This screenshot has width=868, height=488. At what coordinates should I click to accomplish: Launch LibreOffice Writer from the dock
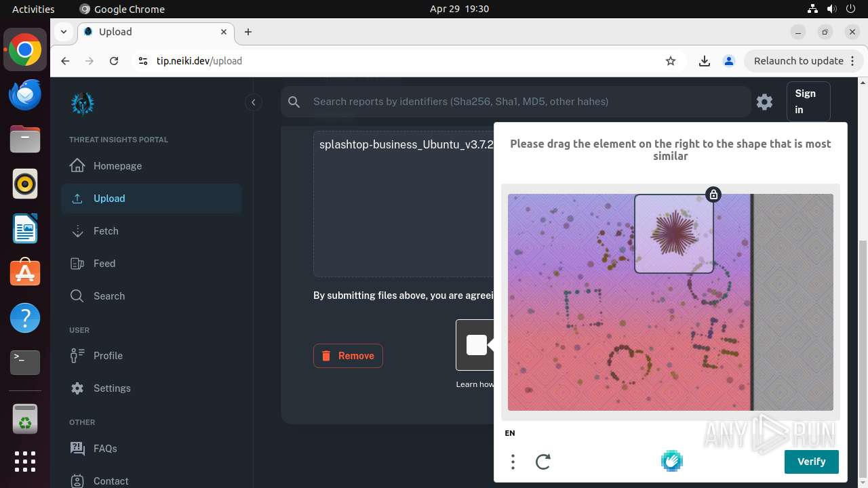25,228
